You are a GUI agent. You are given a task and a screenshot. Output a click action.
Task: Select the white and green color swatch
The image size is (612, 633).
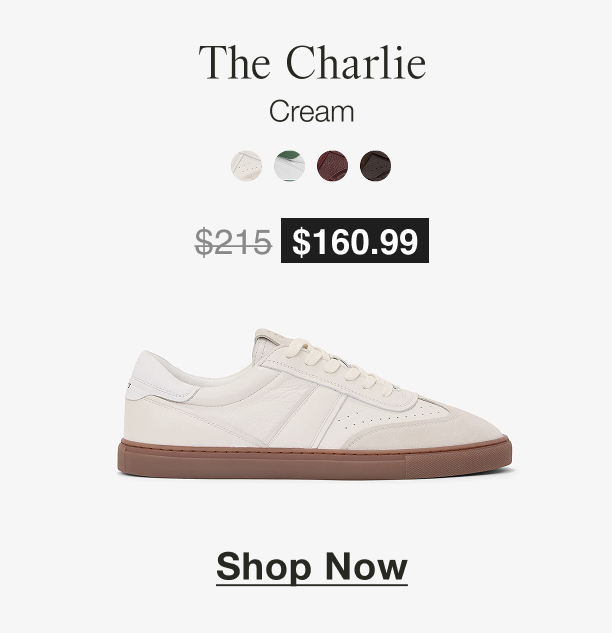[x=289, y=166]
